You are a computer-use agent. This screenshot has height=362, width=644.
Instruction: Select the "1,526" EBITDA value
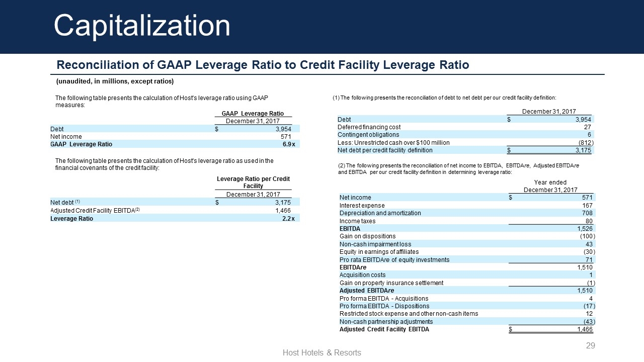point(585,228)
